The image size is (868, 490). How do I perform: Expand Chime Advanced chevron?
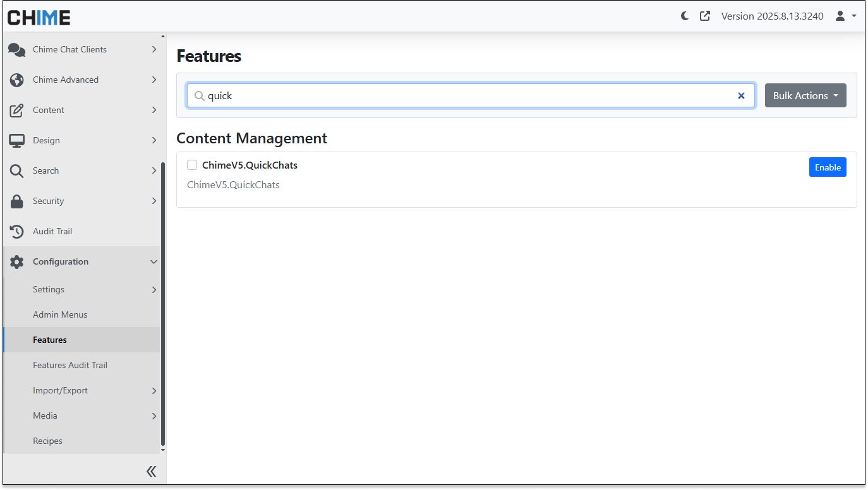click(154, 80)
